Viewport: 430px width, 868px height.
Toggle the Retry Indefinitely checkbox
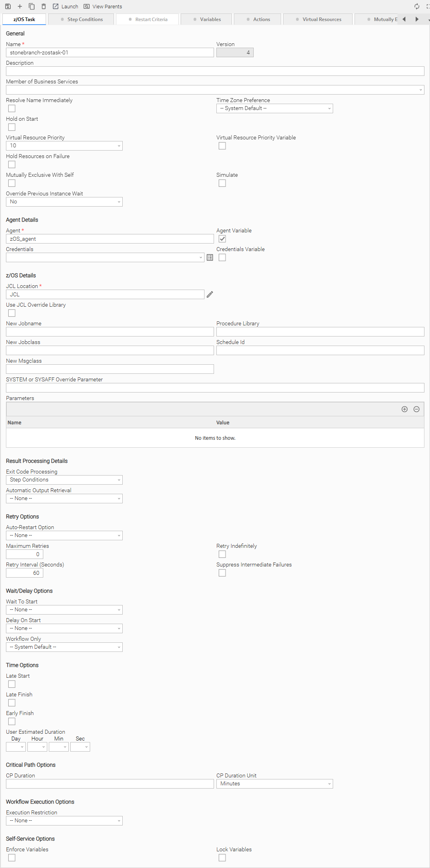pyautogui.click(x=222, y=554)
